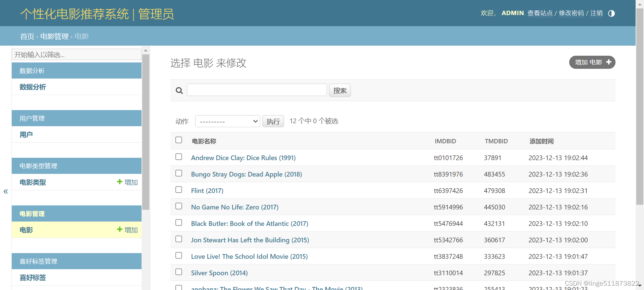Sort by the TMDBID column header
Image resolution: width=644 pixels, height=290 pixels.
tap(496, 141)
